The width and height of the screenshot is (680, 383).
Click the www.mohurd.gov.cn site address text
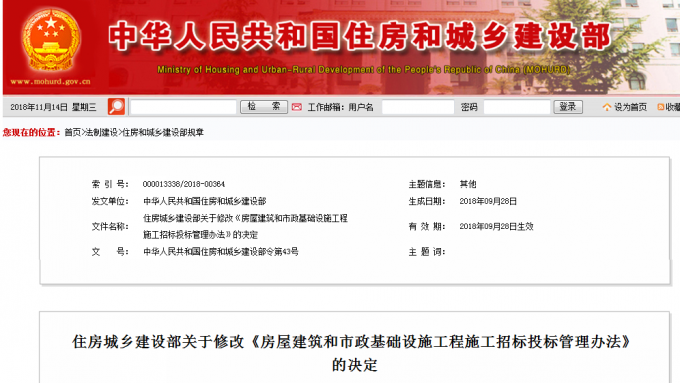pyautogui.click(x=51, y=82)
